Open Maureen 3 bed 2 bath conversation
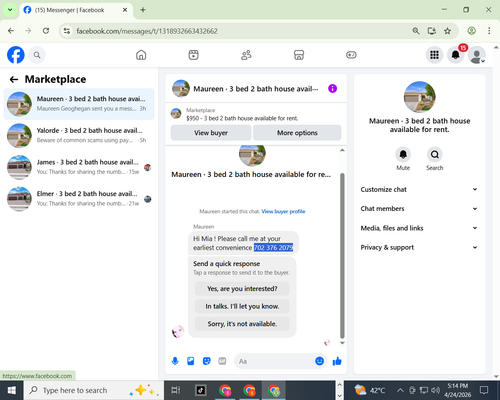The width and height of the screenshot is (500, 400). 79,104
